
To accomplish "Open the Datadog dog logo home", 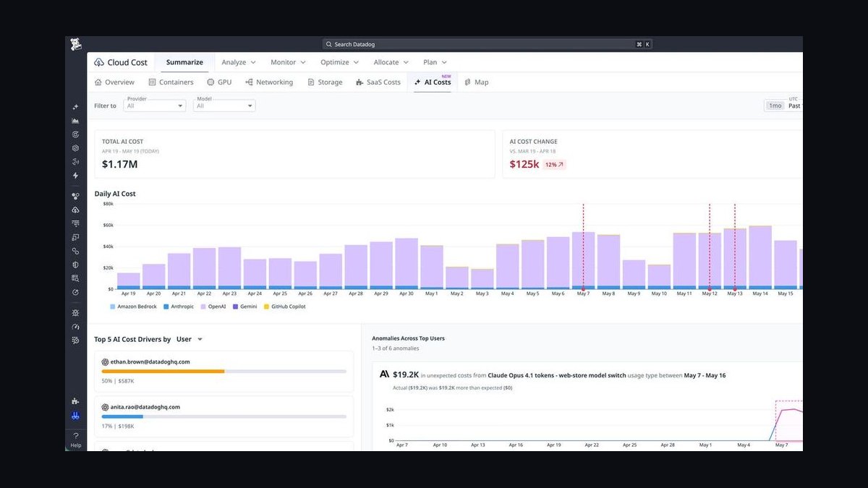I will point(76,44).
